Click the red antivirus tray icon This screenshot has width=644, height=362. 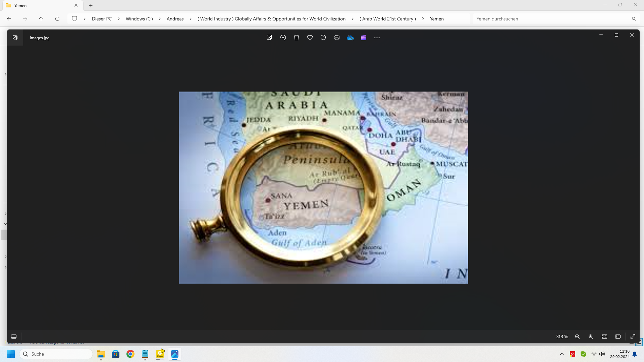click(573, 354)
